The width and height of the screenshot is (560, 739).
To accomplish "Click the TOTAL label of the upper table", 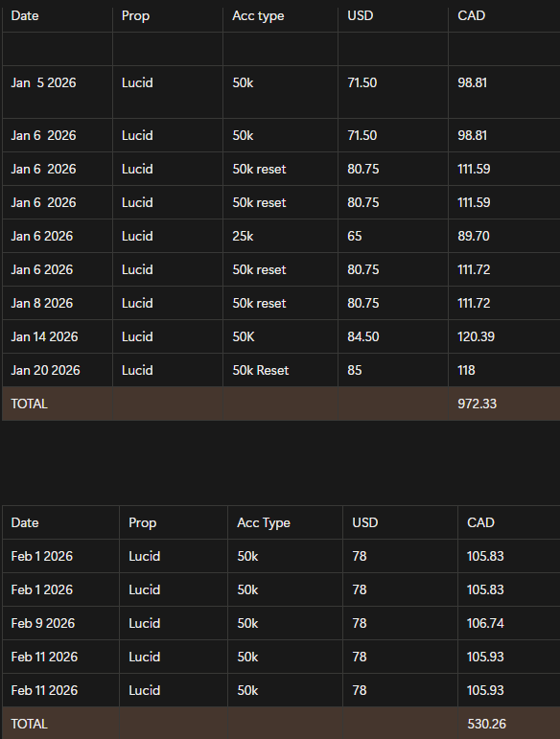I will pos(29,404).
